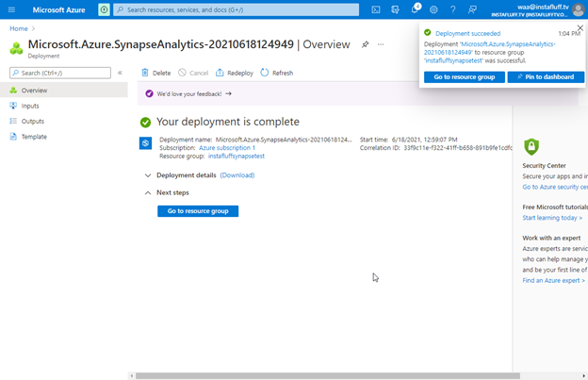The height and width of the screenshot is (380, 588).
Task: Select Overview in the sidebar
Action: click(64, 91)
